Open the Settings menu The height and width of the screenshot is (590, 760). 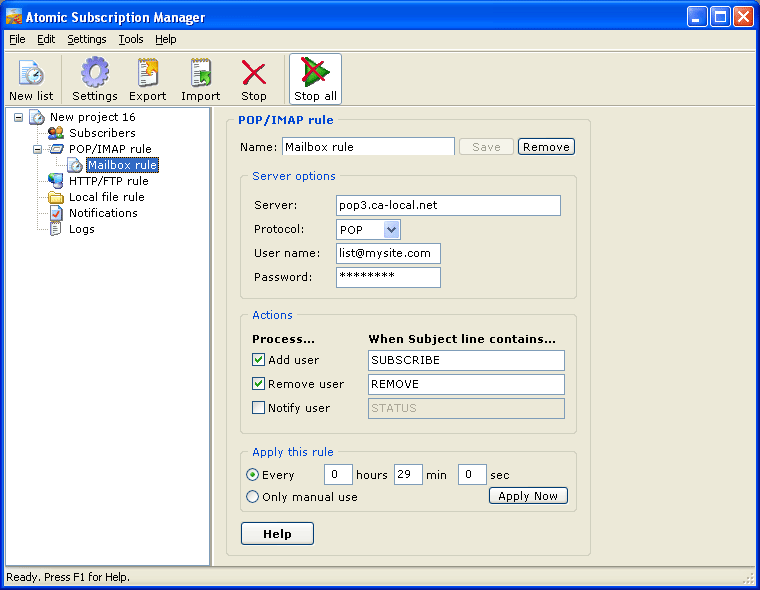point(87,39)
